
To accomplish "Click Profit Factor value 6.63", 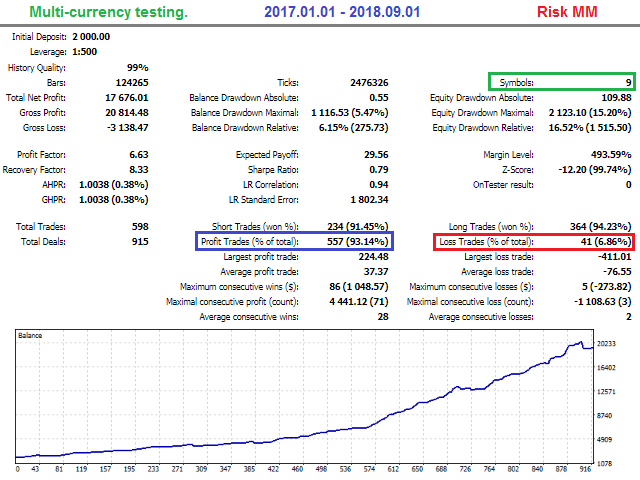I will pos(139,155).
